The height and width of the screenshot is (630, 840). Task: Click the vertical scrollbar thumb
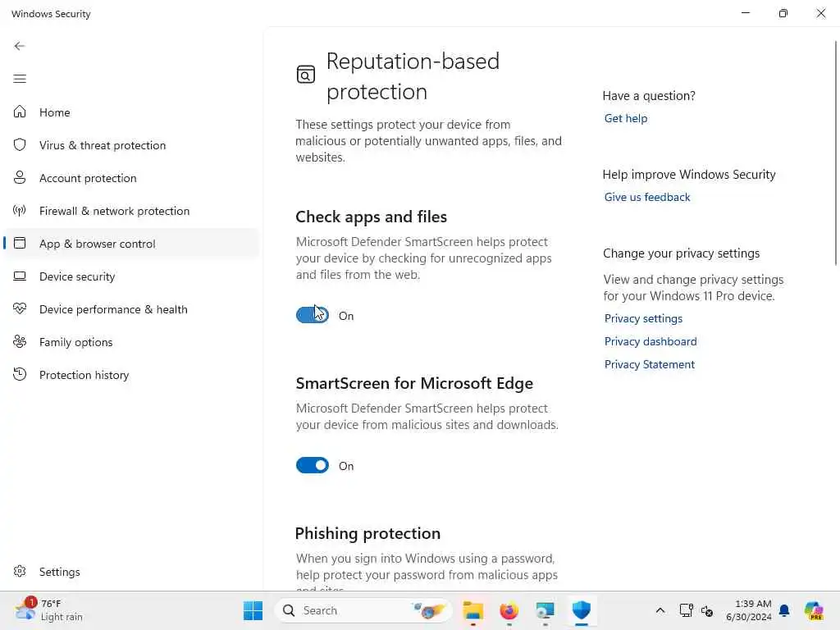point(836,153)
